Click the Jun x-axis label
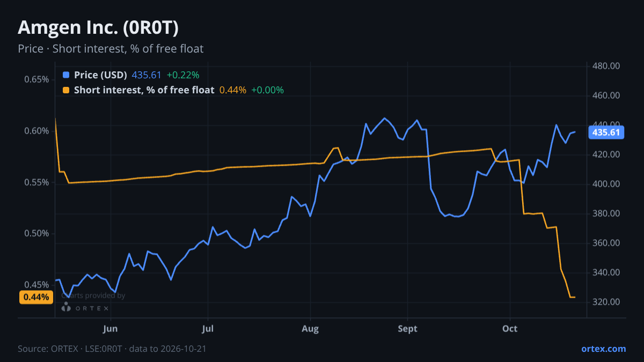Viewport: 644px width, 362px height. (x=110, y=328)
